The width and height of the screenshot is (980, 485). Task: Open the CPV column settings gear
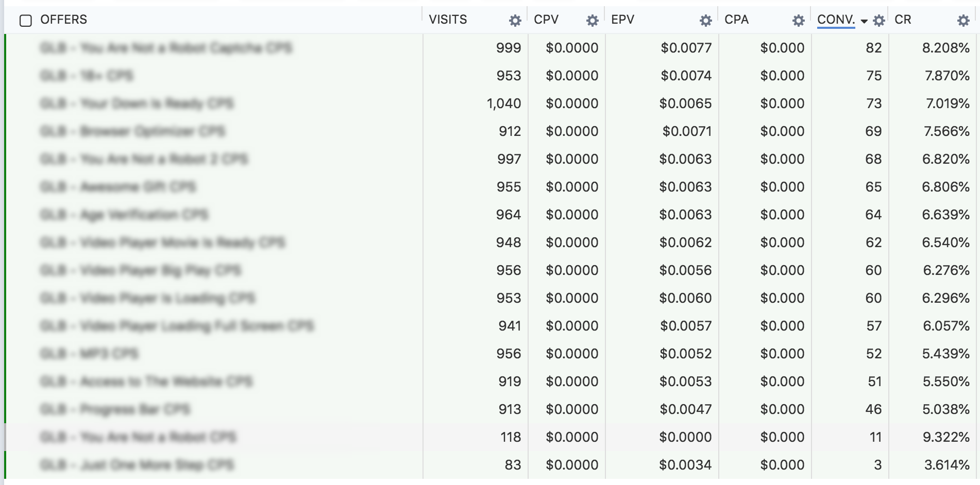pyautogui.click(x=593, y=21)
